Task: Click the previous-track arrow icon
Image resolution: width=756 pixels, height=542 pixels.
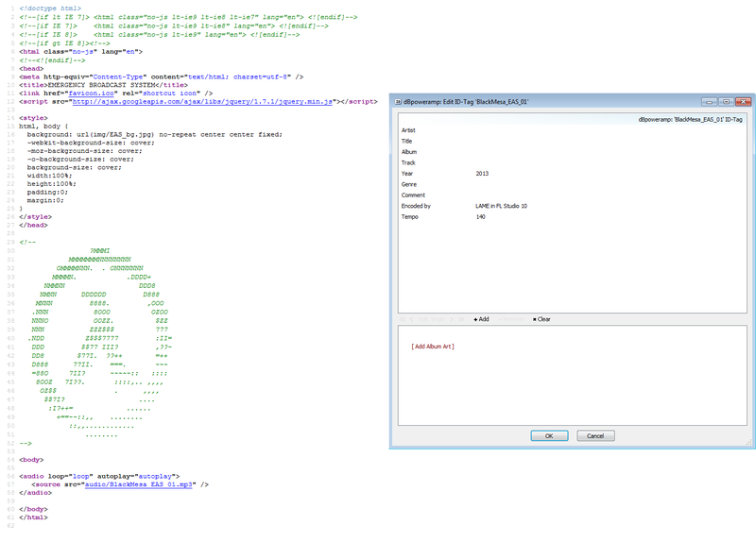Action: point(411,319)
